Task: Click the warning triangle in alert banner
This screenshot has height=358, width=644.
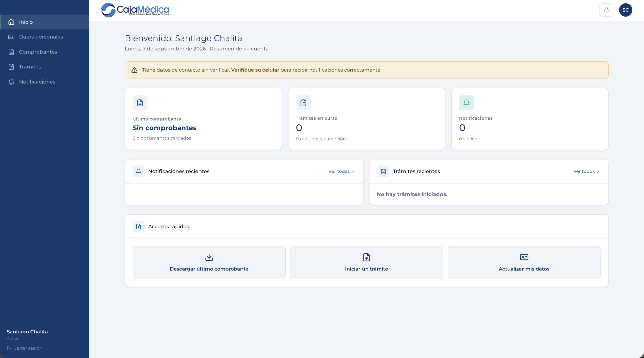Action: tap(134, 70)
